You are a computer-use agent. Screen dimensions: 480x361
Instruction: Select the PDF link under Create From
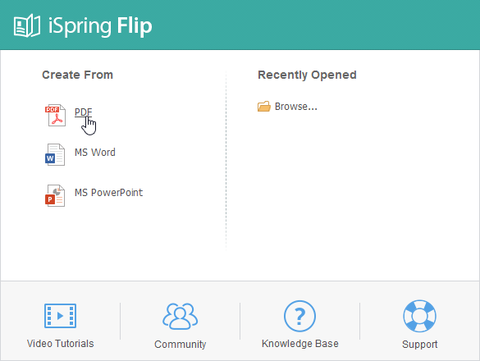(83, 112)
